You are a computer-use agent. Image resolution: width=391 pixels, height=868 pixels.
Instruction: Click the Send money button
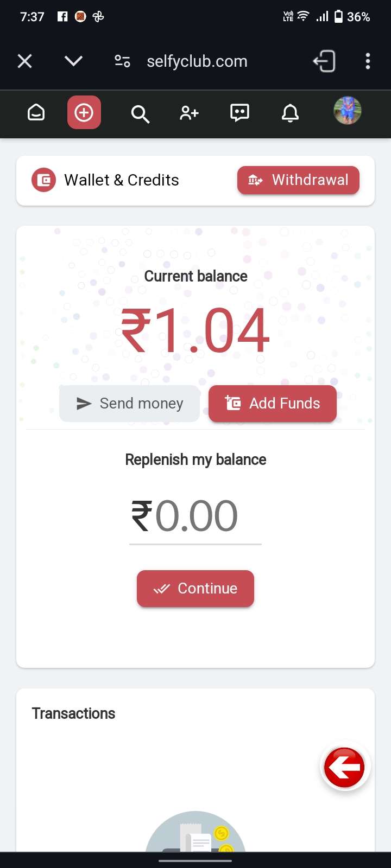click(x=129, y=404)
